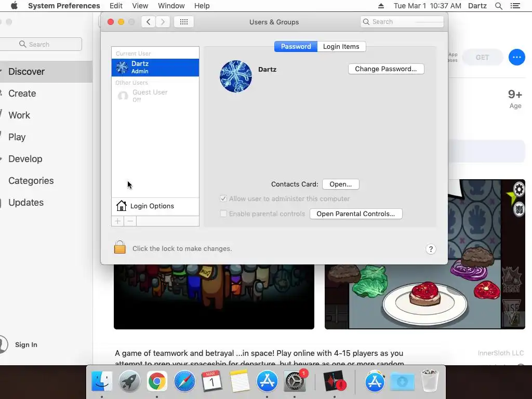The height and width of the screenshot is (399, 532).
Task: Select Login Options in the users list
Action: pos(155,206)
